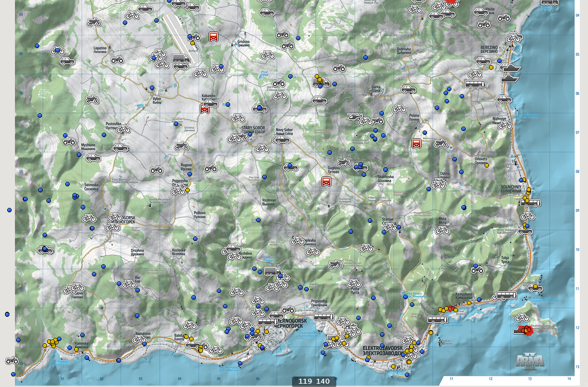This screenshot has width=588, height=387.
Task: Click the red marker icon south of Guglovo
Action: tap(326, 182)
